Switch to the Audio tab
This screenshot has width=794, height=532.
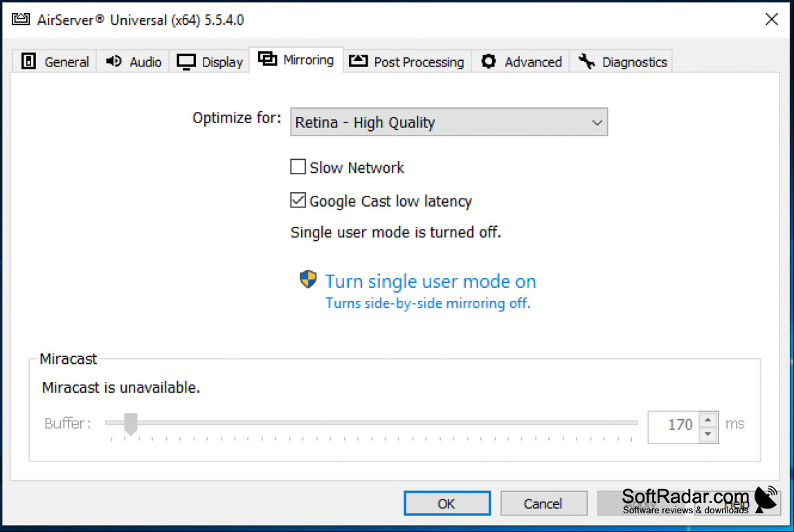point(133,62)
